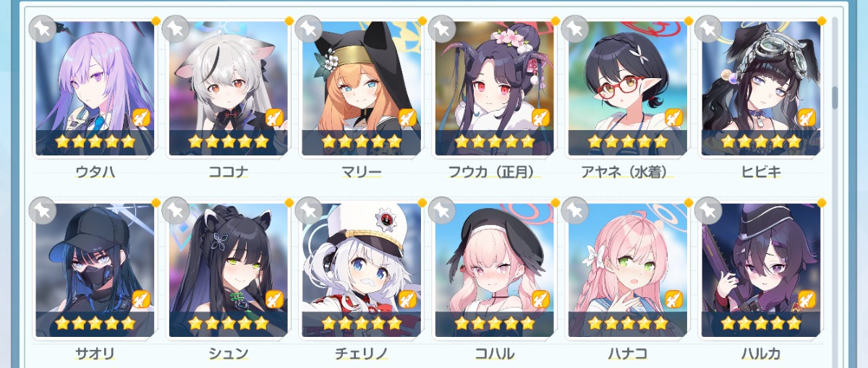Toggle the pin icon on ウタハ's card
868x368 pixels.
click(x=43, y=29)
